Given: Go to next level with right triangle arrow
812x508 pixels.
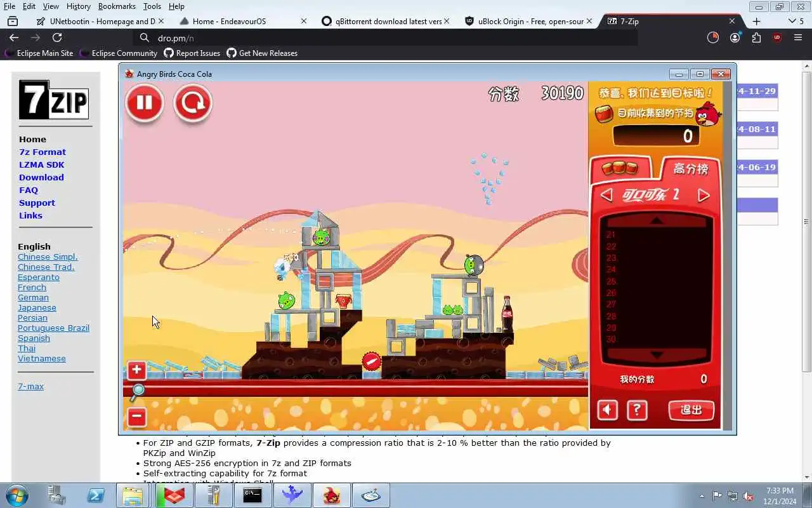Looking at the screenshot, I should pos(704,195).
